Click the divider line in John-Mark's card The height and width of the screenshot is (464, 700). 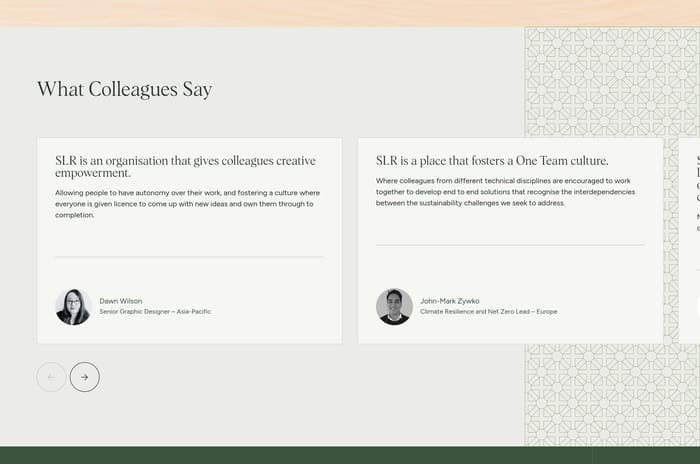coord(510,245)
